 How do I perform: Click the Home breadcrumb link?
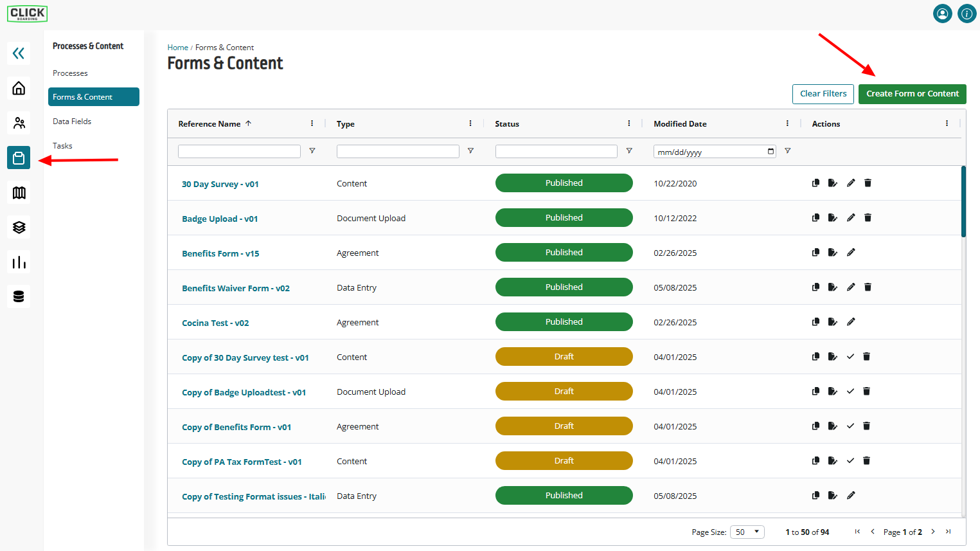(x=178, y=48)
